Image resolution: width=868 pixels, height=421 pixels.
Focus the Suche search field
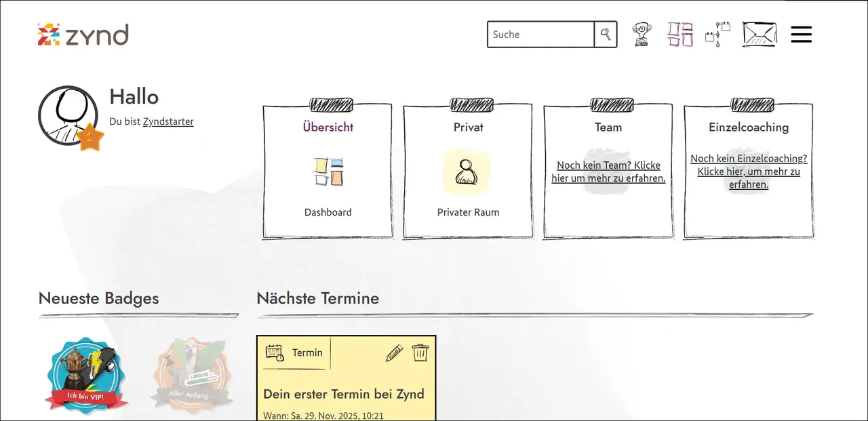[x=541, y=34]
